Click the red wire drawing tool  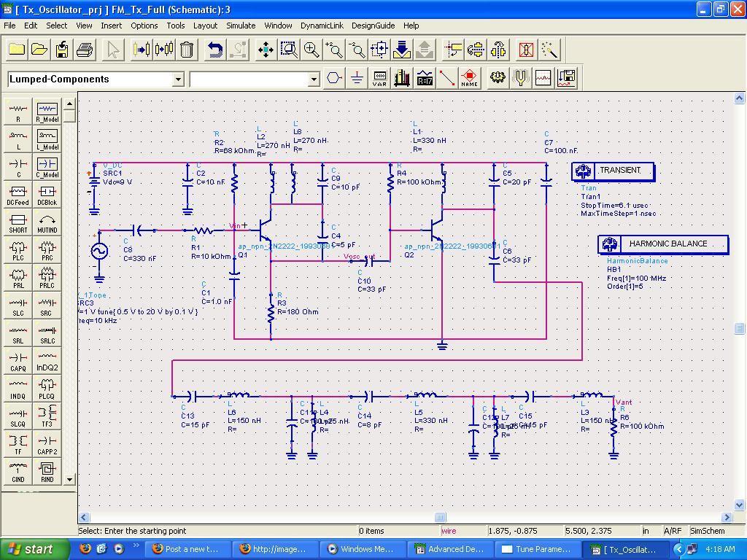[x=447, y=77]
